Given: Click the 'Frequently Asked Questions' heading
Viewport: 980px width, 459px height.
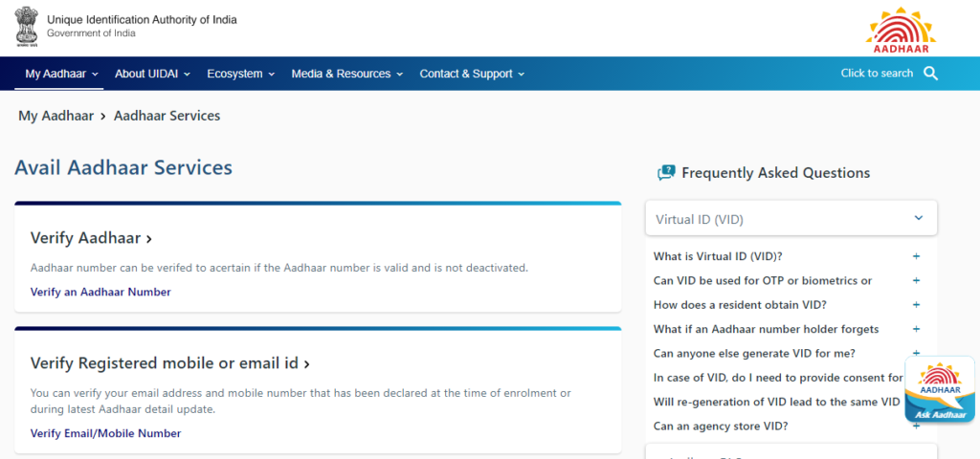Looking at the screenshot, I should (775, 173).
